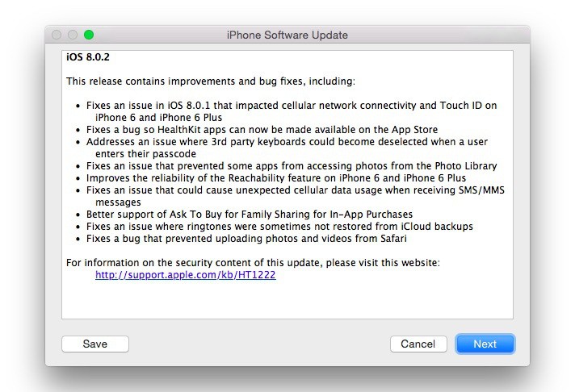Click the green zoom window button
The image size is (575, 392).
coord(89,35)
